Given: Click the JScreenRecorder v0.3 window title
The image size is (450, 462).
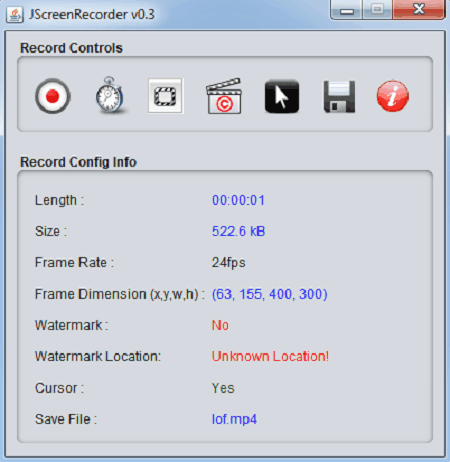Looking at the screenshot, I should coord(92,15).
